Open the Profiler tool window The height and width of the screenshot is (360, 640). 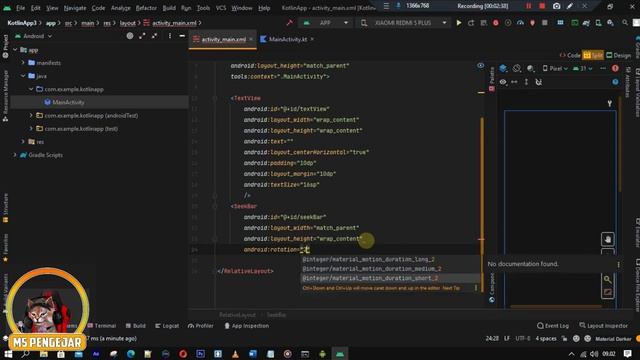pyautogui.click(x=200, y=326)
